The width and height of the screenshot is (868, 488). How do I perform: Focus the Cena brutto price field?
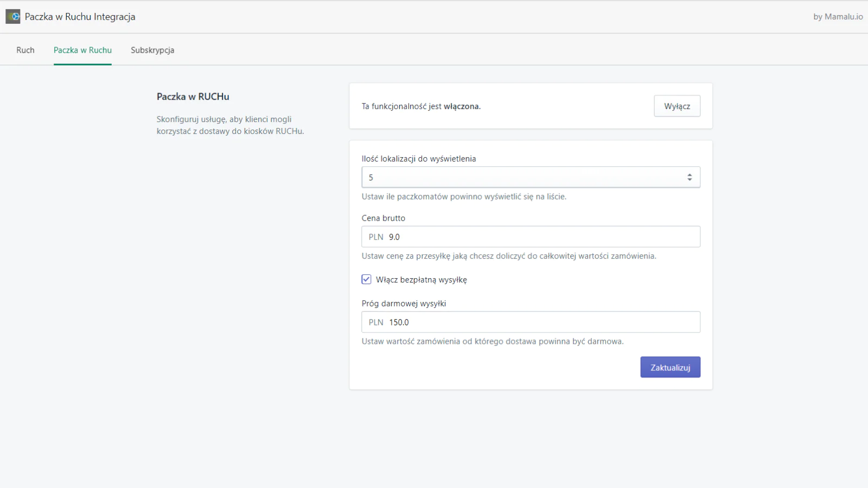point(542,237)
